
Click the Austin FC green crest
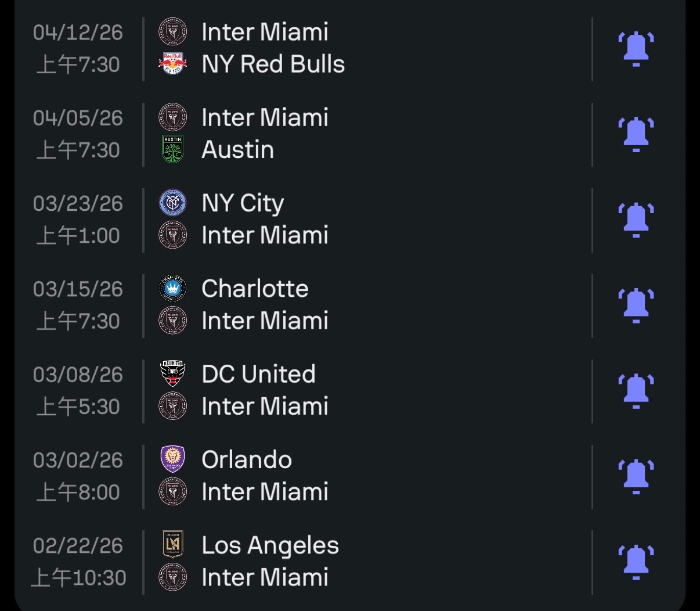pos(173,149)
